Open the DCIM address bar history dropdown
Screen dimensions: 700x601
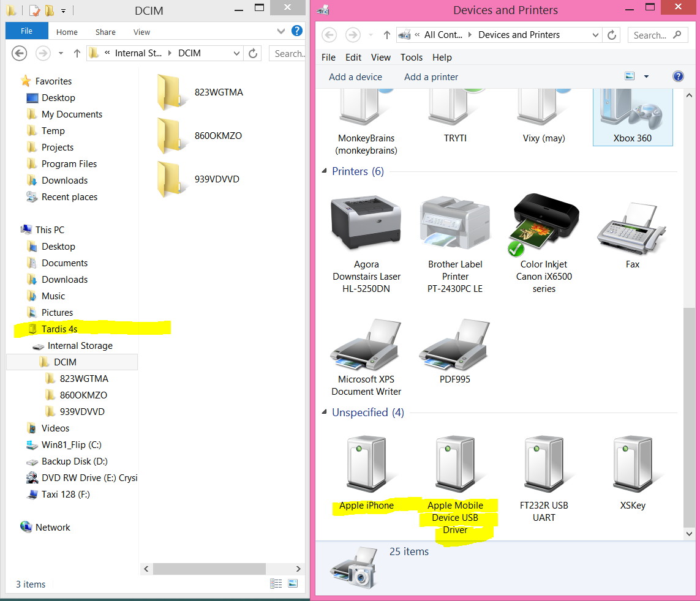click(x=236, y=53)
